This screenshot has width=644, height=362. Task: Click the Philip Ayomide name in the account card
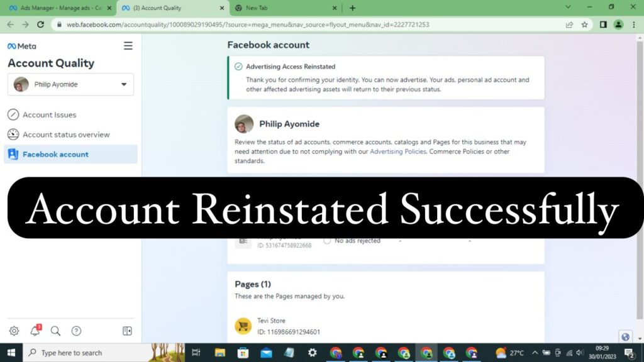point(289,124)
